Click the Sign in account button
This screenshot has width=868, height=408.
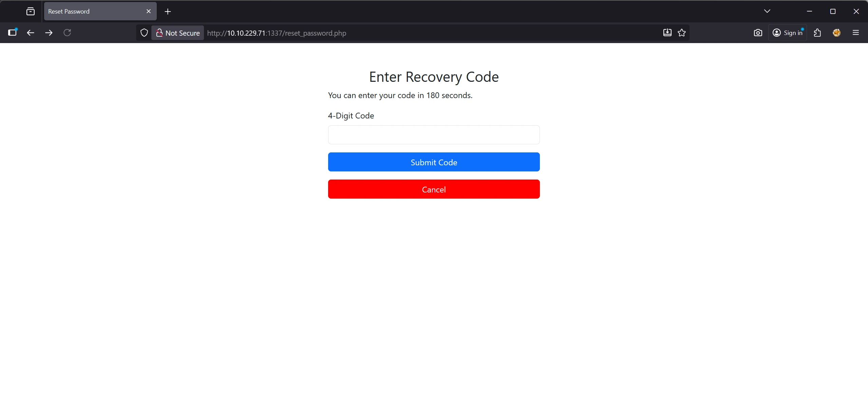tap(788, 33)
